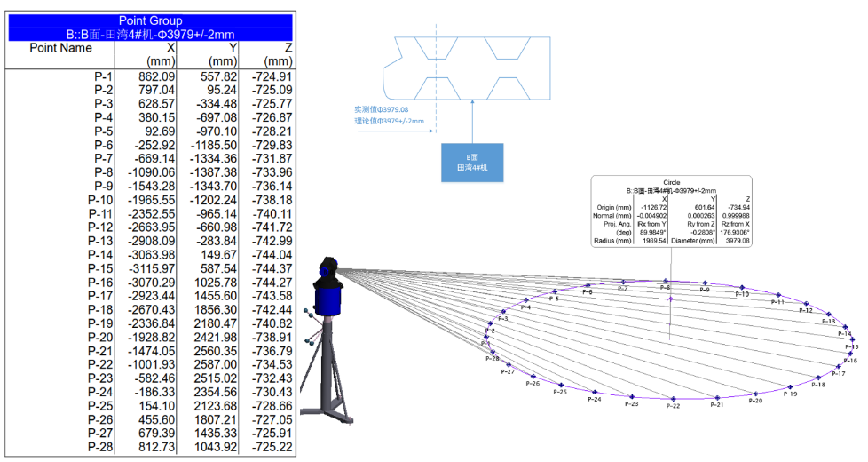868x462 pixels.
Task: Select the P-28 row in point table
Action: (x=149, y=448)
